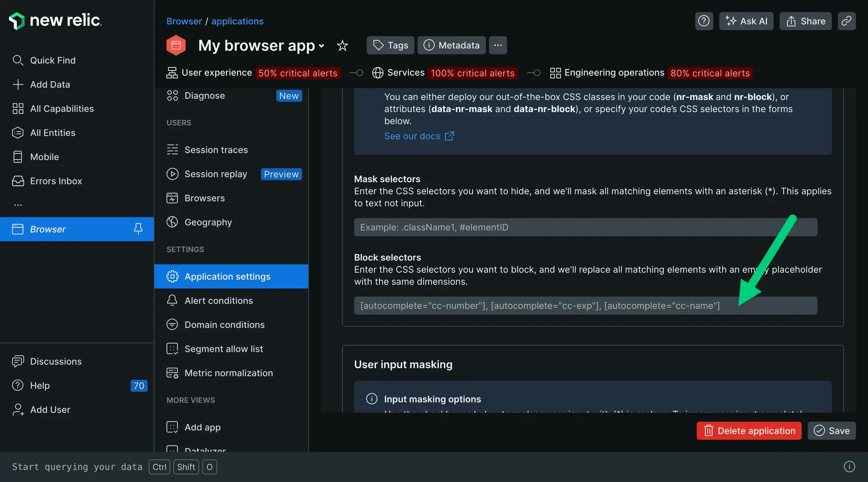Image resolution: width=868 pixels, height=482 pixels.
Task: Open Quick Find search
Action: 52,61
